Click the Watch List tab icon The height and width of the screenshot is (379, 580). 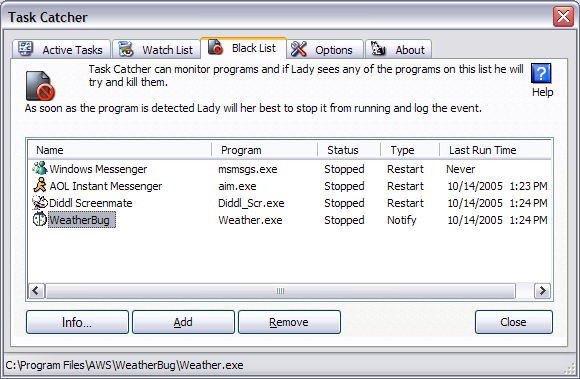tap(126, 49)
